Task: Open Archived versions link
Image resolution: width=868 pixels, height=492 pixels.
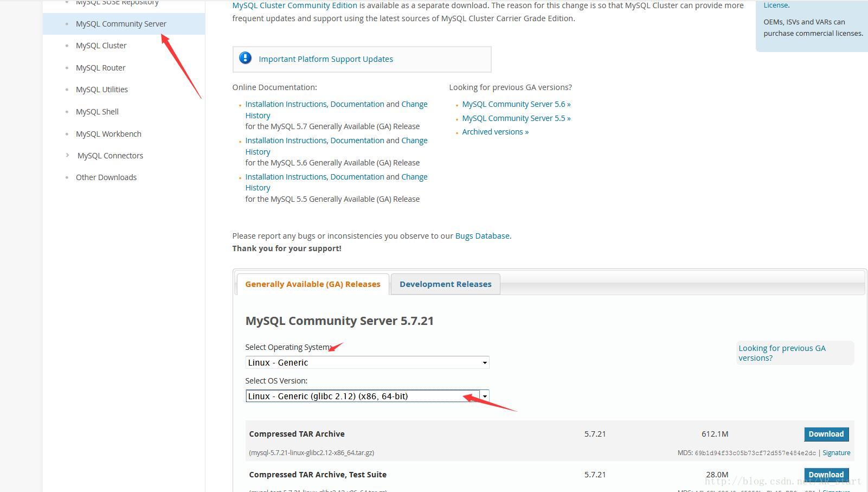Action: [x=495, y=132]
